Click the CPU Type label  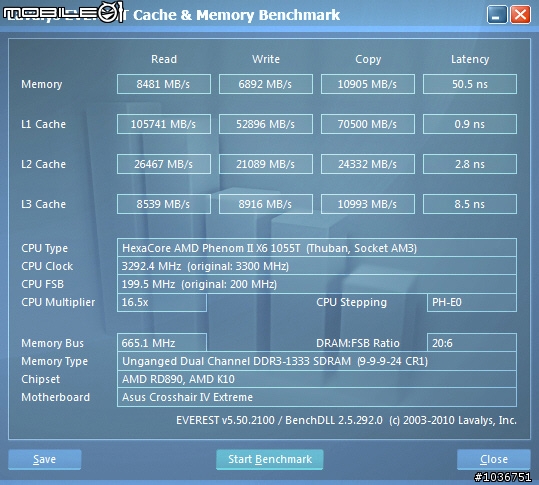coord(44,248)
